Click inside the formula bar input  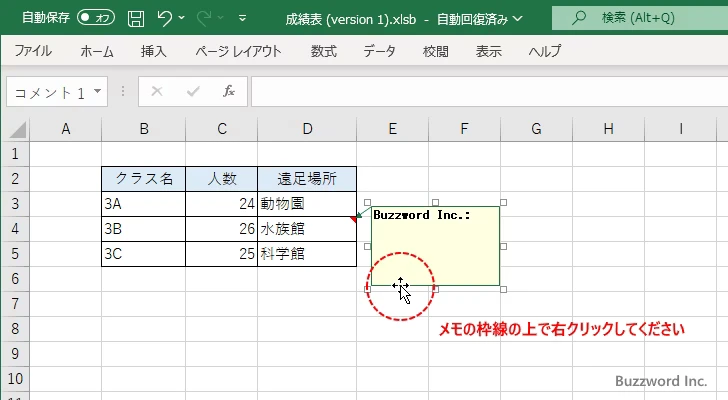pyautogui.click(x=489, y=92)
